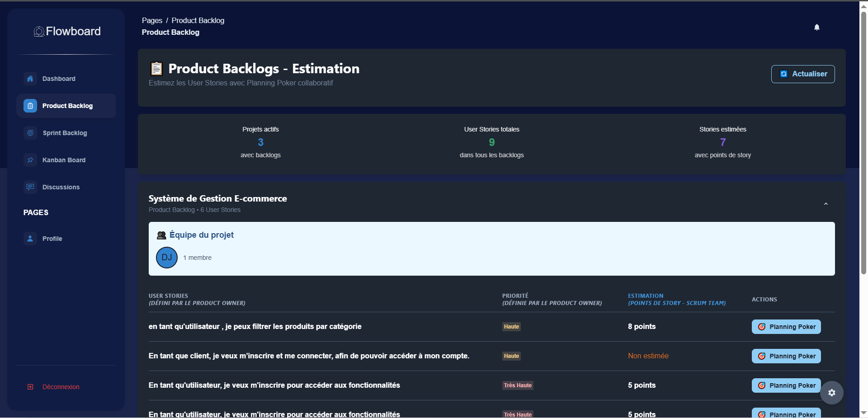The width and height of the screenshot is (868, 418).
Task: Click the Flowboard logo icon
Action: [39, 31]
